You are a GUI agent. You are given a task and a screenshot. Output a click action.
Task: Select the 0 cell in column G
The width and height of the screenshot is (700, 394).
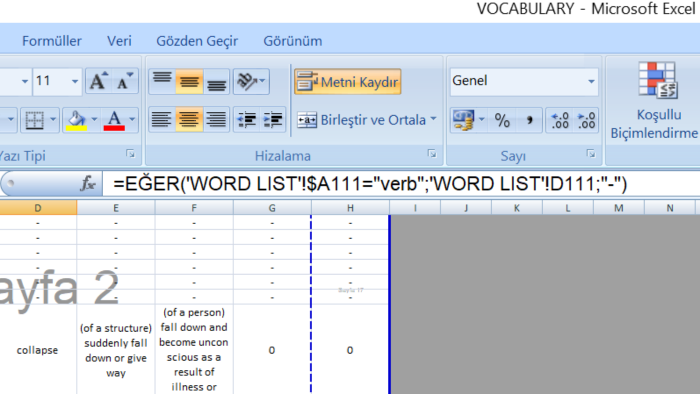click(x=272, y=350)
